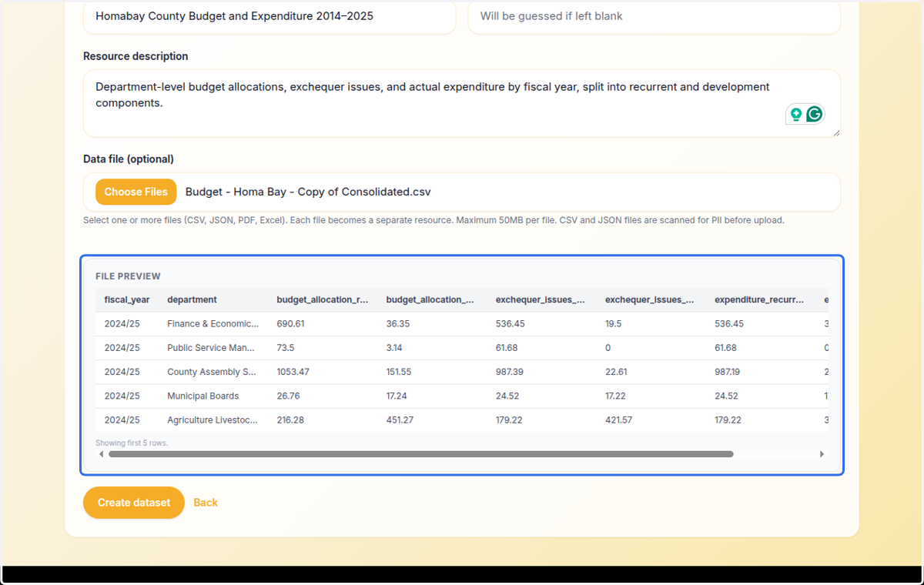924x585 pixels.
Task: Click 2024/25 in the Finance & Economic row
Action: point(122,324)
